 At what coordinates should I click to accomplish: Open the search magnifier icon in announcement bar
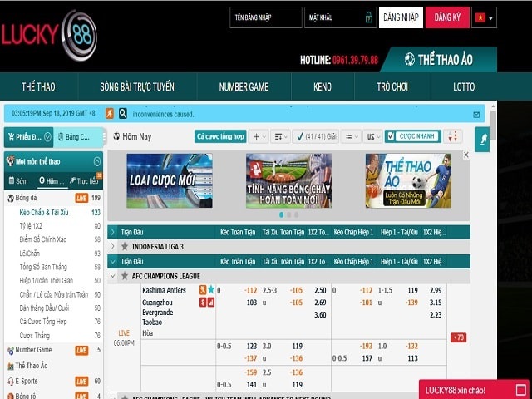click(123, 113)
